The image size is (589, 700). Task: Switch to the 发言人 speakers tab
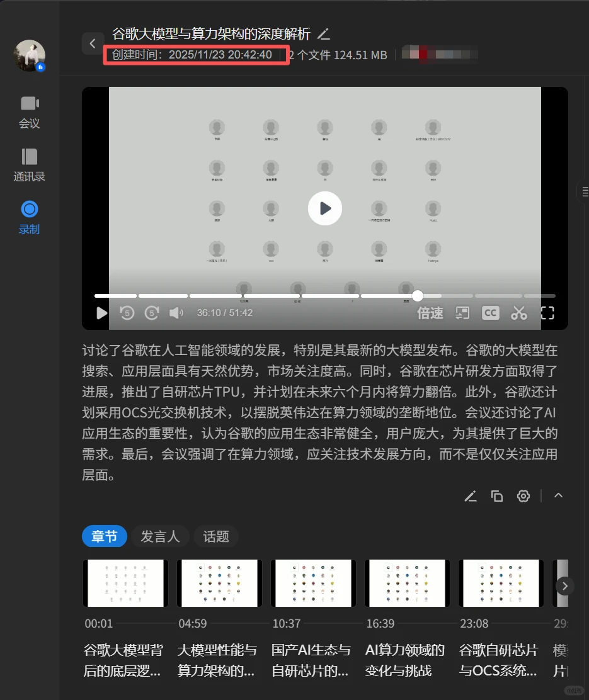(x=160, y=536)
